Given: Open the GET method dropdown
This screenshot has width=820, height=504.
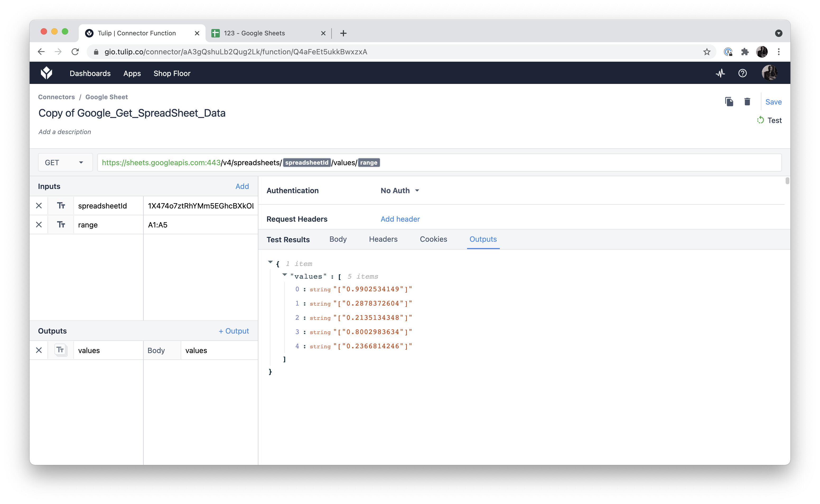Looking at the screenshot, I should click(65, 163).
